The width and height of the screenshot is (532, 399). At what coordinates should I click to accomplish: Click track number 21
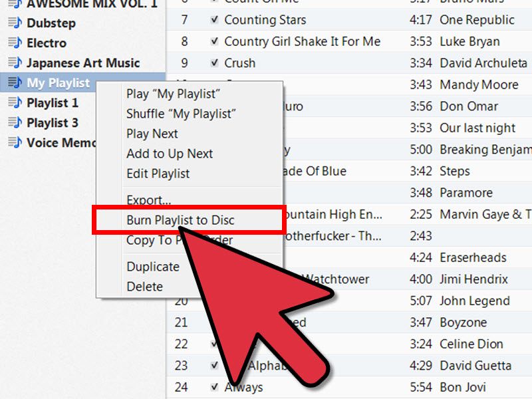tap(181, 323)
